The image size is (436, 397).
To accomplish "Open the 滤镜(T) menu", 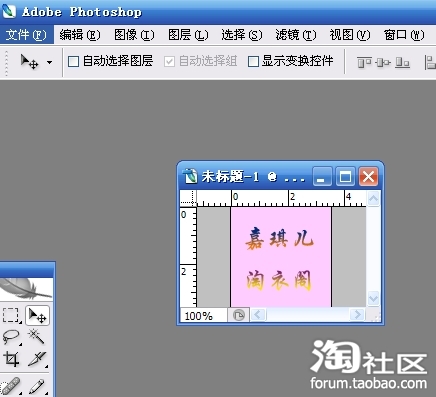I will point(296,35).
